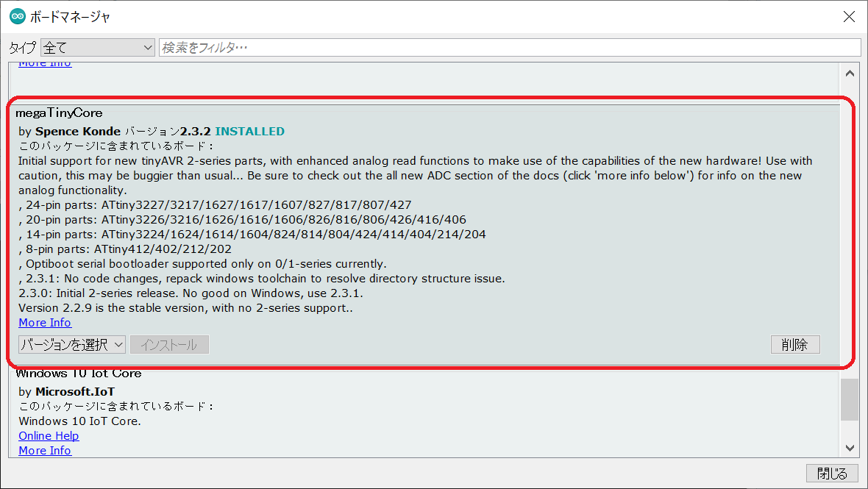This screenshot has width=868, height=489.
Task: Close the ボードマネージャ window with X
Action: (x=848, y=16)
